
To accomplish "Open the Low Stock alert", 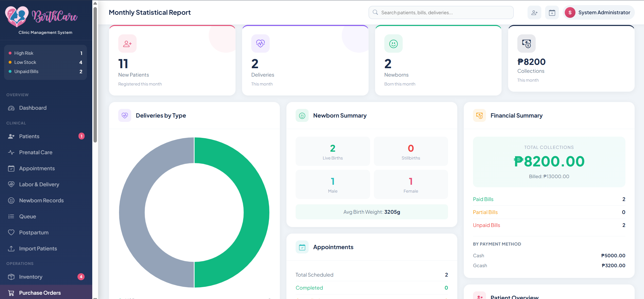I will coord(46,62).
